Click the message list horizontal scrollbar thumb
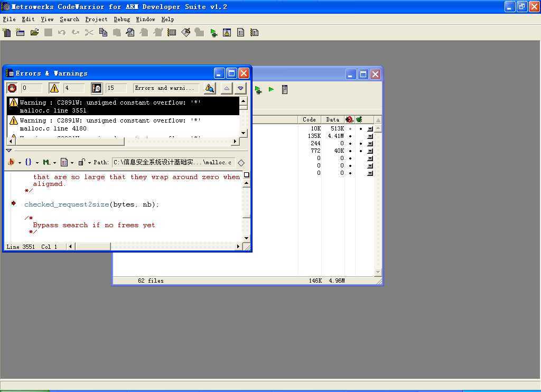 70,142
